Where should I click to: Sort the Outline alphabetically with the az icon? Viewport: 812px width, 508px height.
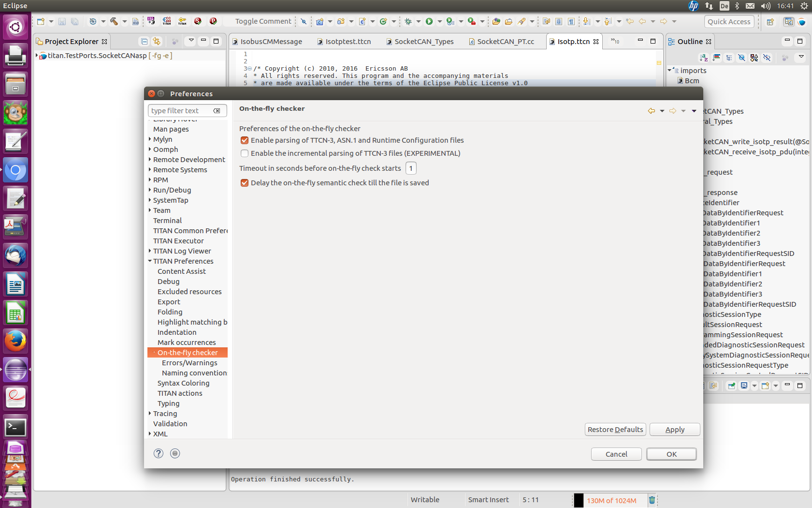click(704, 58)
